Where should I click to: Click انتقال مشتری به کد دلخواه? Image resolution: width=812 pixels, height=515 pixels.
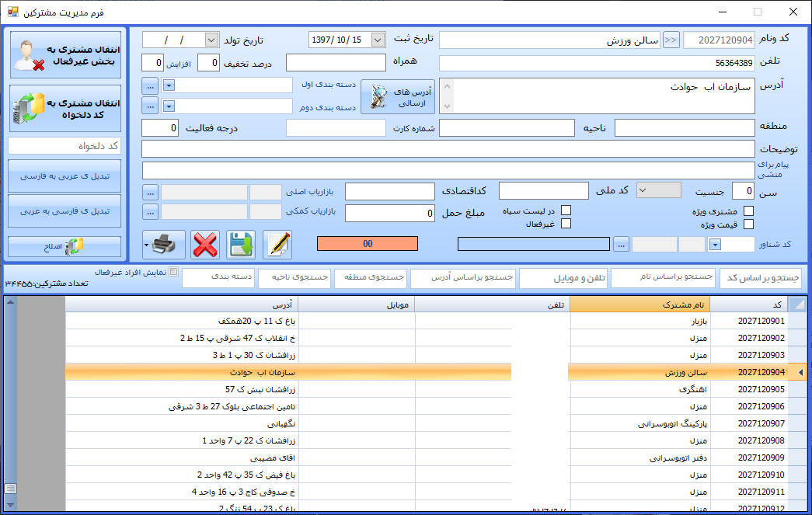coord(65,108)
